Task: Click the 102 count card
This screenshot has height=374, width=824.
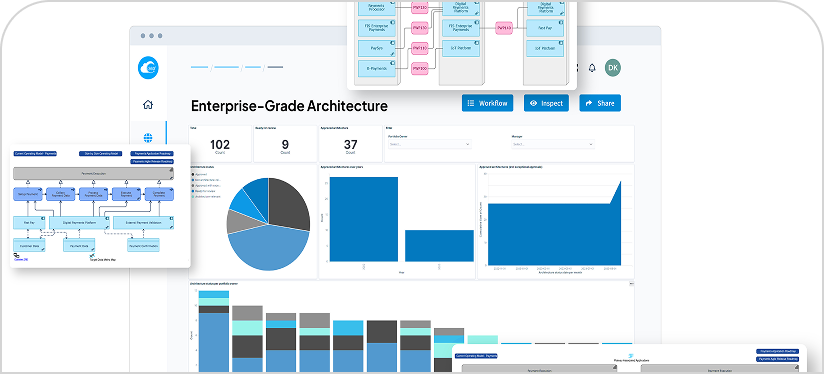Action: [220, 144]
